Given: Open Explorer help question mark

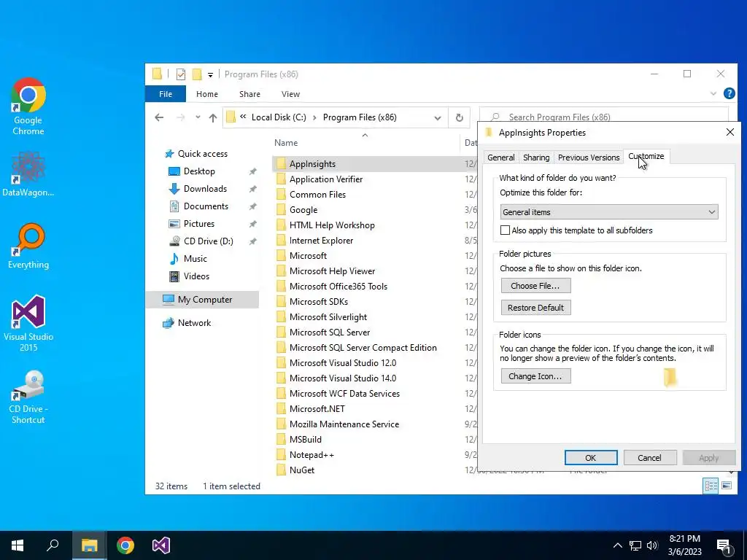Looking at the screenshot, I should (x=729, y=93).
